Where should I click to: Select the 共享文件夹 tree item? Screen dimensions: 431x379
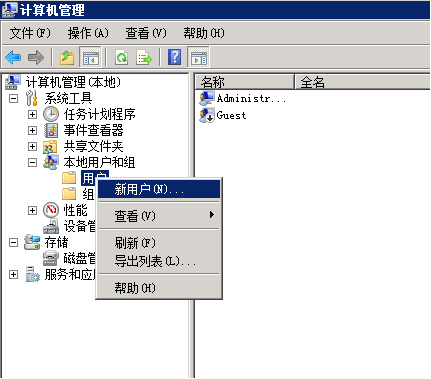click(93, 146)
